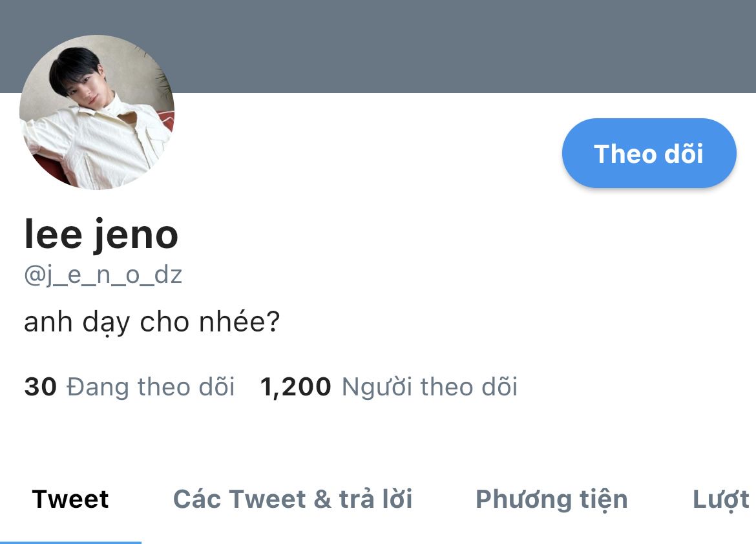This screenshot has height=544, width=756.
Task: Switch to Các Tweet & trả lời tab
Action: pos(293,499)
